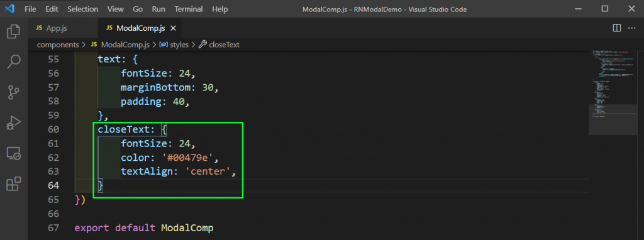Open the Edit menu
The width and height of the screenshot is (644, 240).
tap(52, 9)
